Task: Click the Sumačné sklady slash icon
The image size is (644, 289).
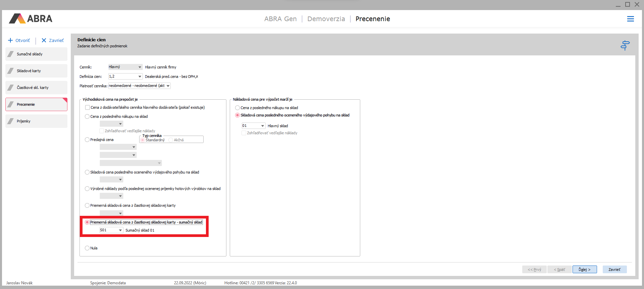Action: (x=11, y=54)
